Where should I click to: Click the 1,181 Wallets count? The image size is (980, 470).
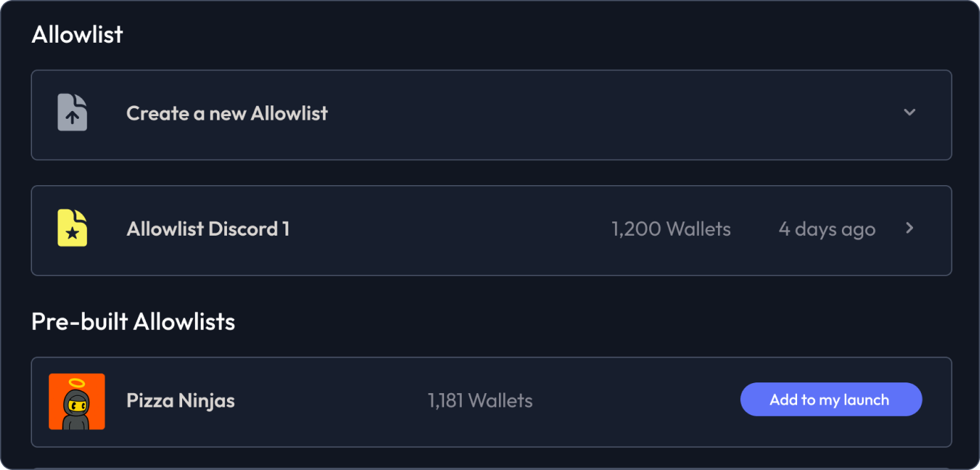click(x=480, y=401)
